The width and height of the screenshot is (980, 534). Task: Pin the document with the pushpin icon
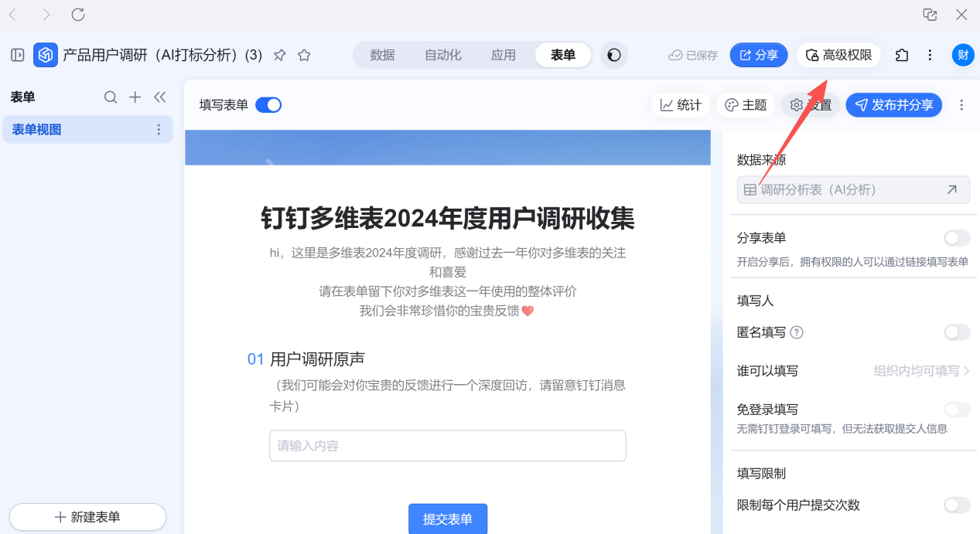pyautogui.click(x=280, y=55)
